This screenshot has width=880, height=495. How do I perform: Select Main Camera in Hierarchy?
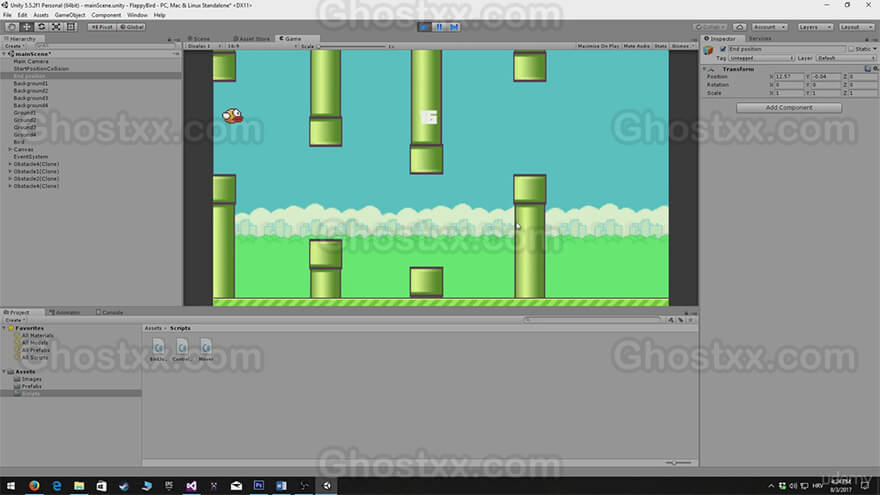[31, 61]
